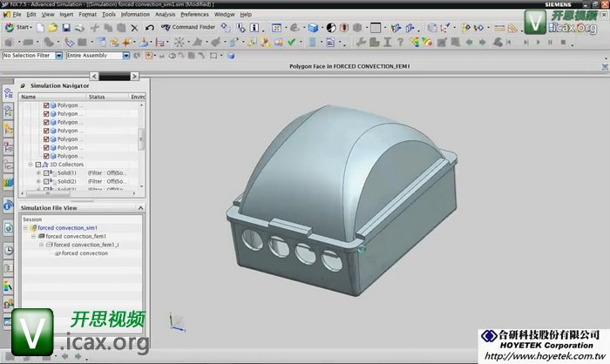Click the Undo arrow icon

tap(150, 28)
